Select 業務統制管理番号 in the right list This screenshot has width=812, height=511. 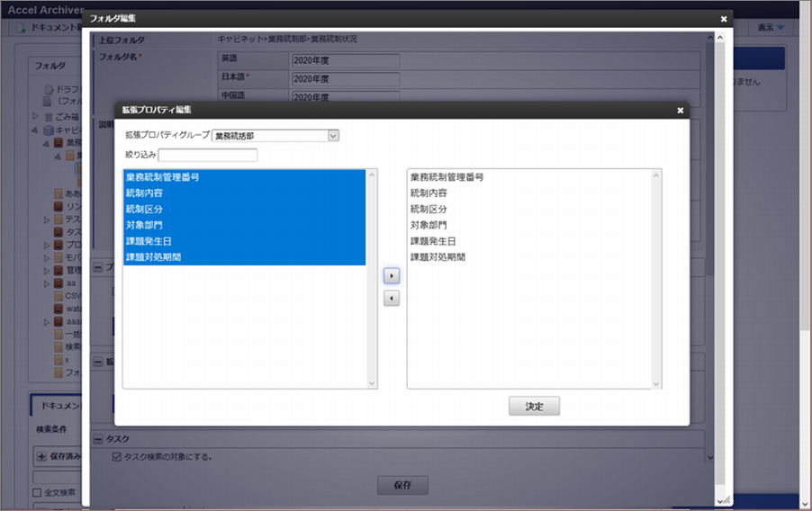528,177
